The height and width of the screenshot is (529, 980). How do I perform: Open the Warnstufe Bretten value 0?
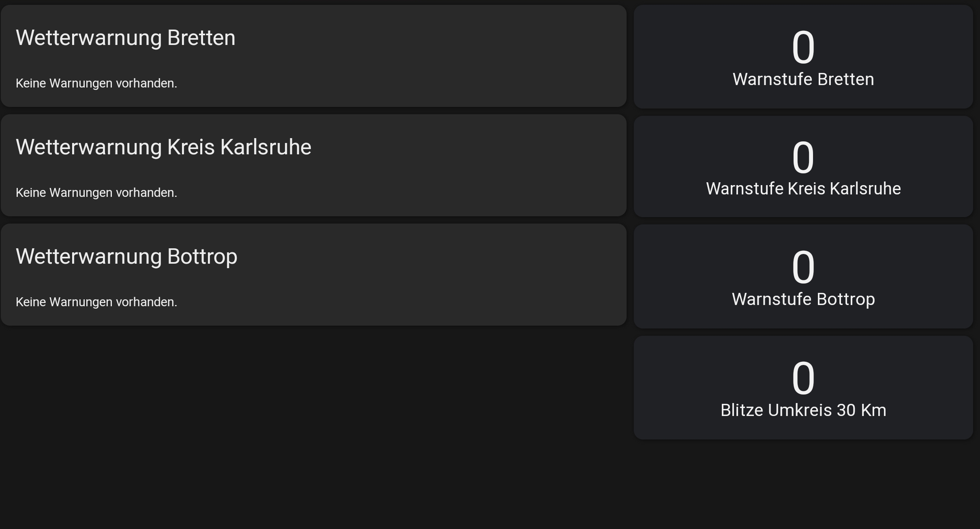coord(803,48)
